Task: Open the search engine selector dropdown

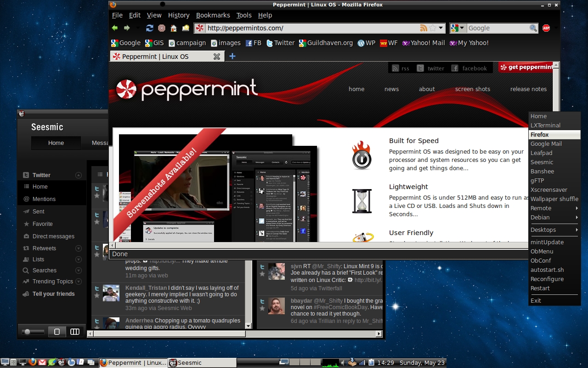Action: [x=458, y=28]
